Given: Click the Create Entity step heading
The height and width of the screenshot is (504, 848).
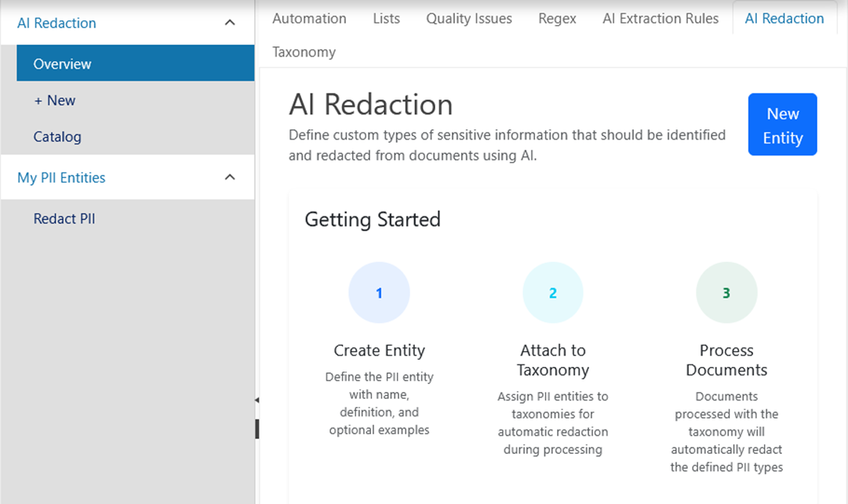Looking at the screenshot, I should point(379,350).
